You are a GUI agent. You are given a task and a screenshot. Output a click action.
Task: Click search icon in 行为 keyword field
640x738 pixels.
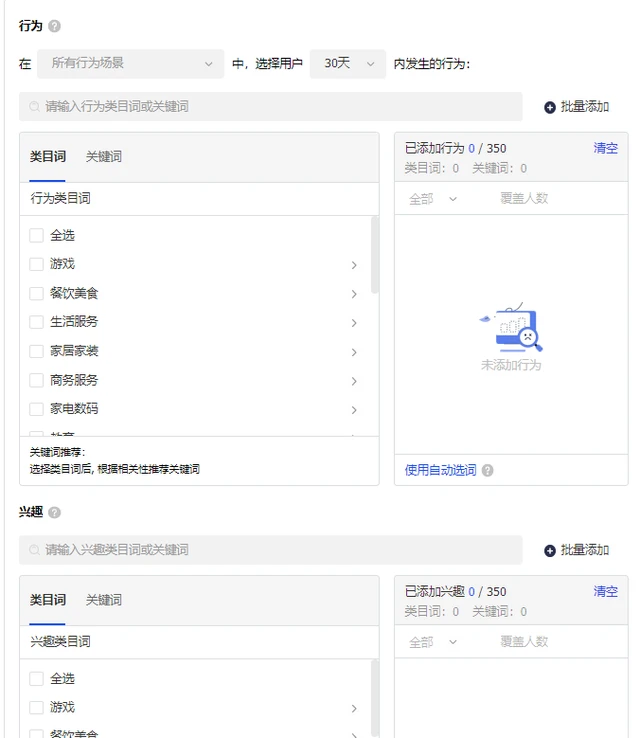[x=35, y=107]
